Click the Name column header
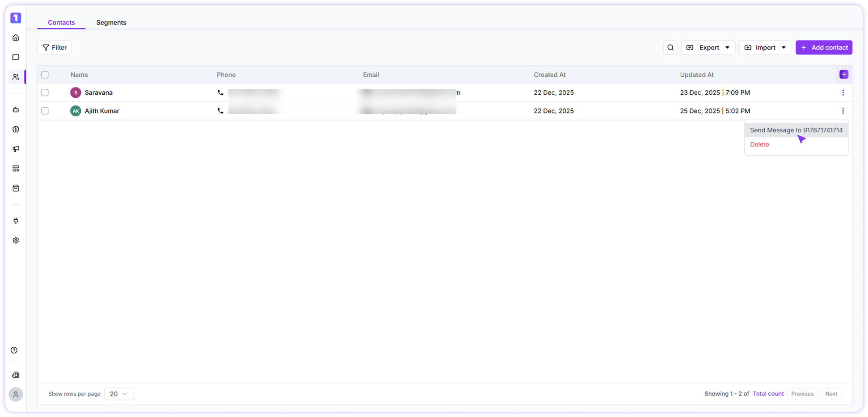The width and height of the screenshot is (868, 417). tap(79, 75)
